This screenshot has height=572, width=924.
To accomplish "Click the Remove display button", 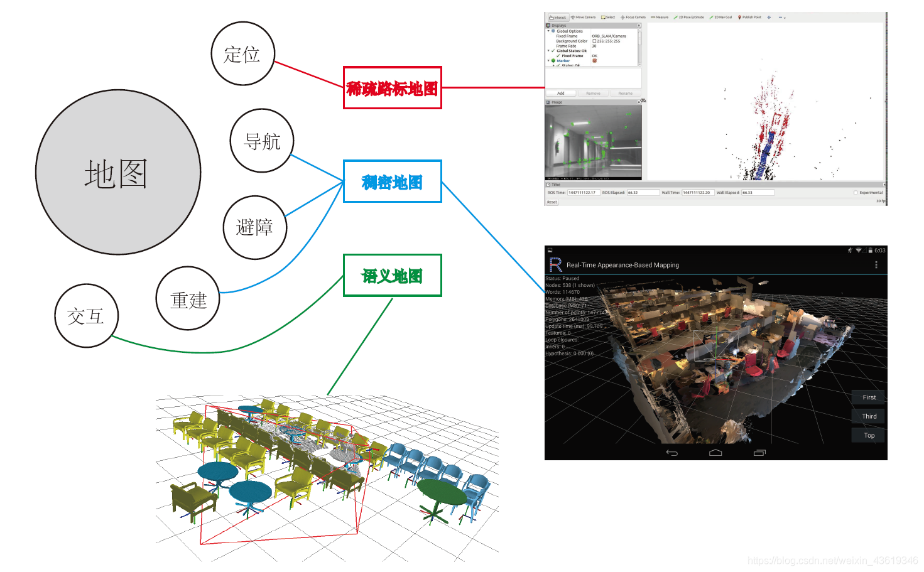I will coord(593,93).
